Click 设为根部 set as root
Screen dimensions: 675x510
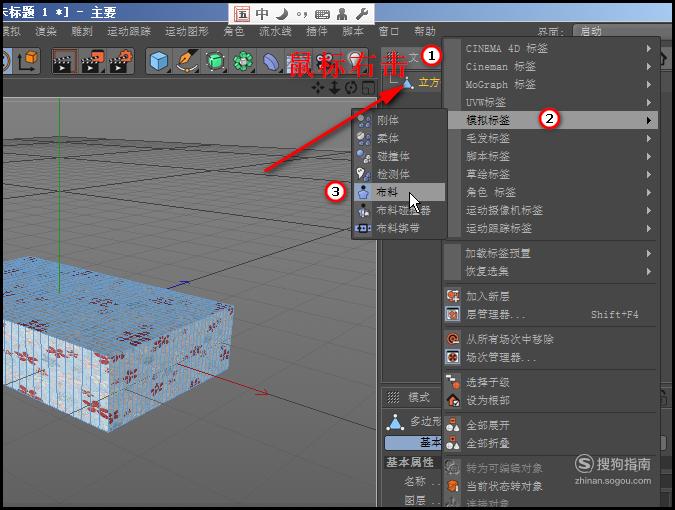point(551,400)
